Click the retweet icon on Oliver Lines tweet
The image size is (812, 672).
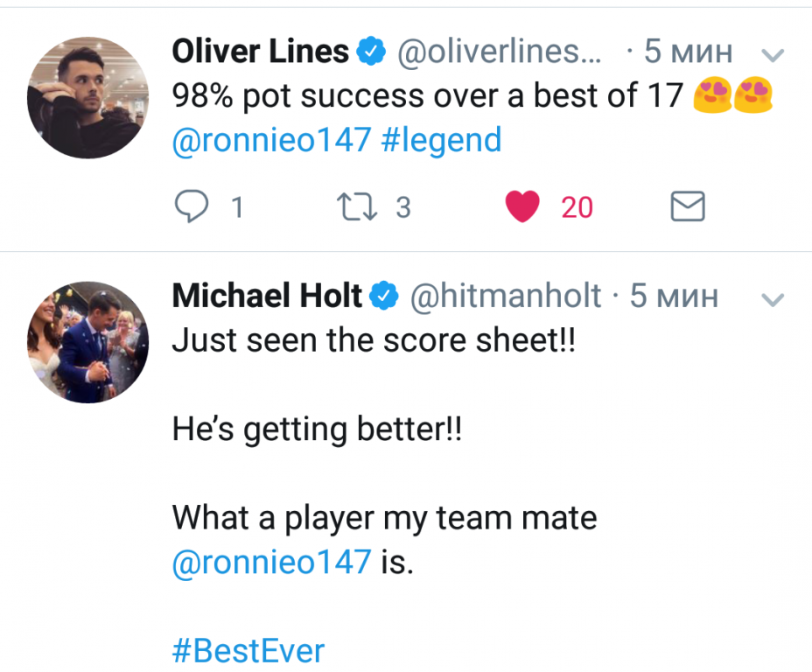(353, 207)
